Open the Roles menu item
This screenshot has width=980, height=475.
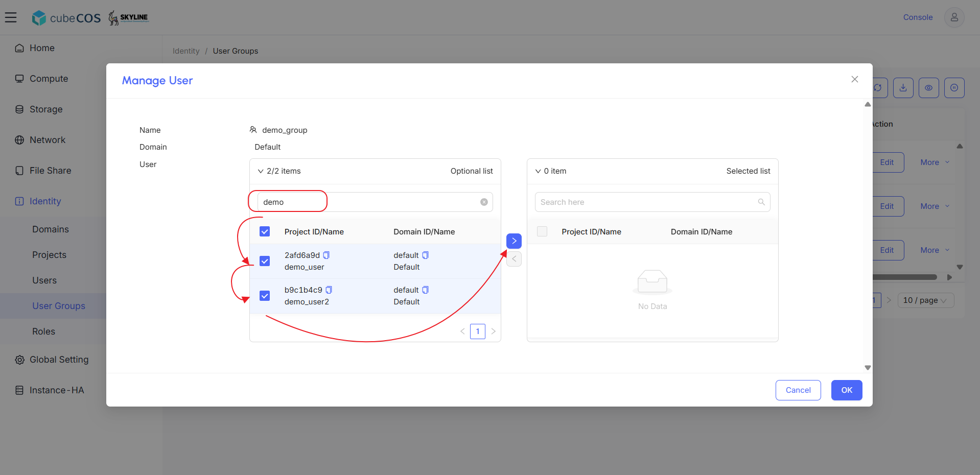[44, 331]
